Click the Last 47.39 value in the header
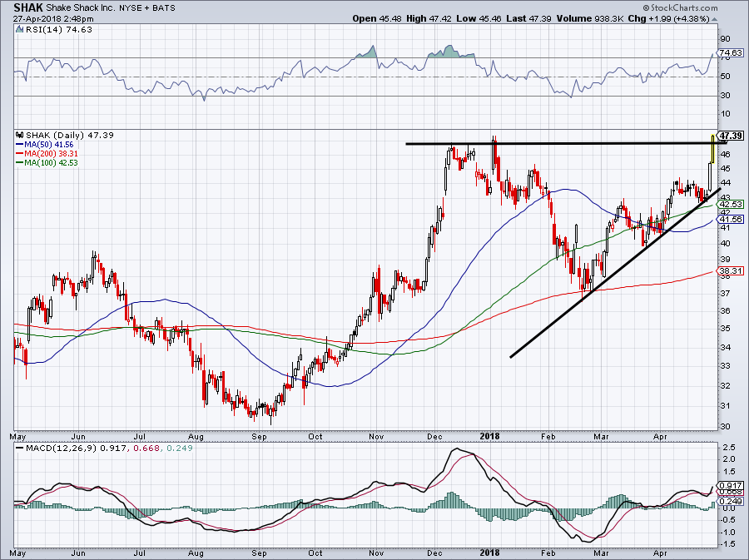 [x=528, y=18]
